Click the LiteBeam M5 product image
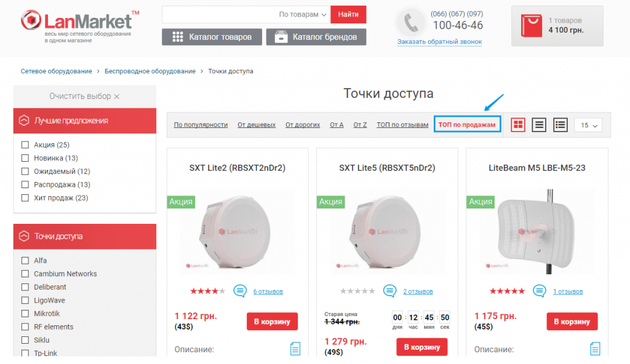This screenshot has width=630, height=364. pos(536,232)
